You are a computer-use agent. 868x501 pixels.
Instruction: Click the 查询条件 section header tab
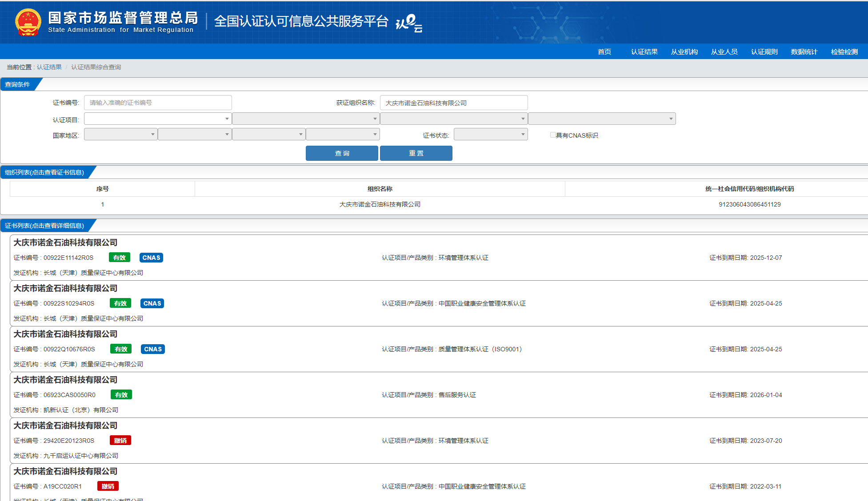coord(18,84)
